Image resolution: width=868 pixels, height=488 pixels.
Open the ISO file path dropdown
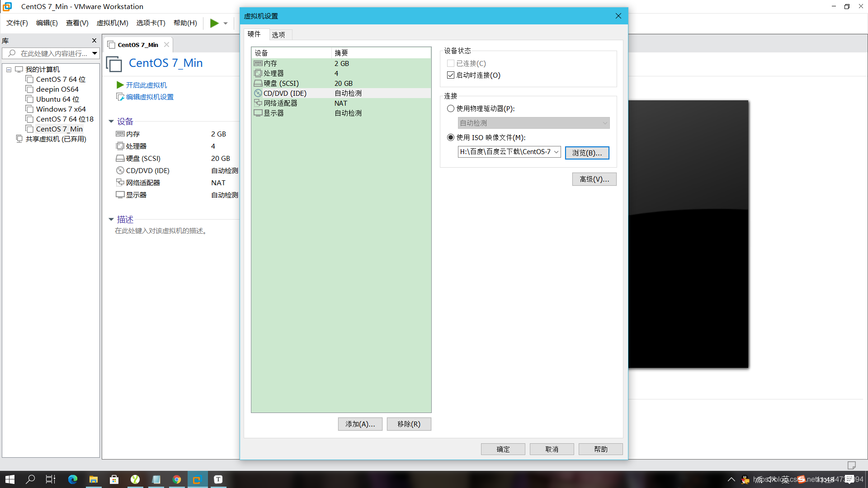pos(556,152)
